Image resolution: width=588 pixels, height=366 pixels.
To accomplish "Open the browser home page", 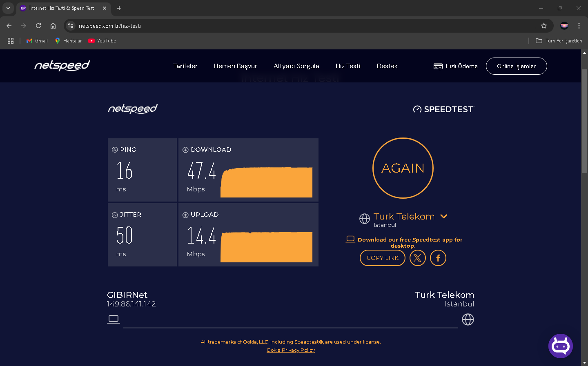I will [53, 26].
